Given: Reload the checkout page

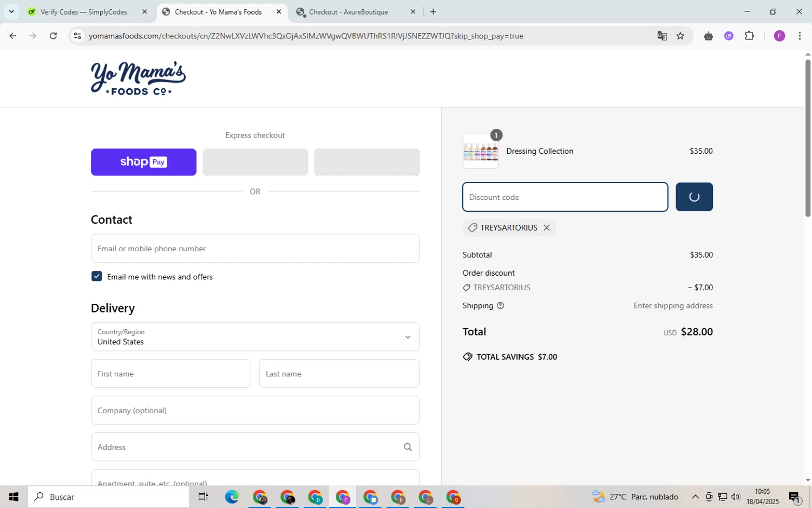Looking at the screenshot, I should (53, 36).
